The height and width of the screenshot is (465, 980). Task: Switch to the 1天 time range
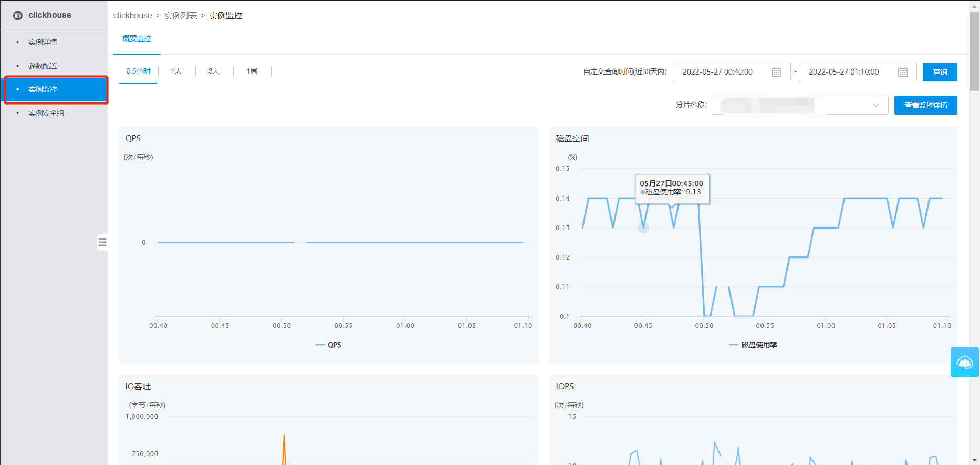pos(176,71)
